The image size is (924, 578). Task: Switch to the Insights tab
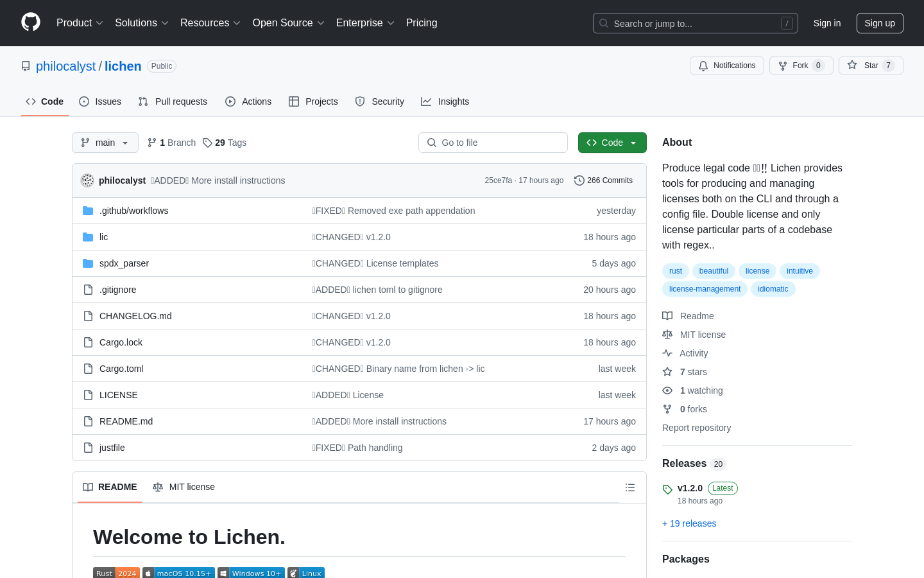(x=445, y=101)
